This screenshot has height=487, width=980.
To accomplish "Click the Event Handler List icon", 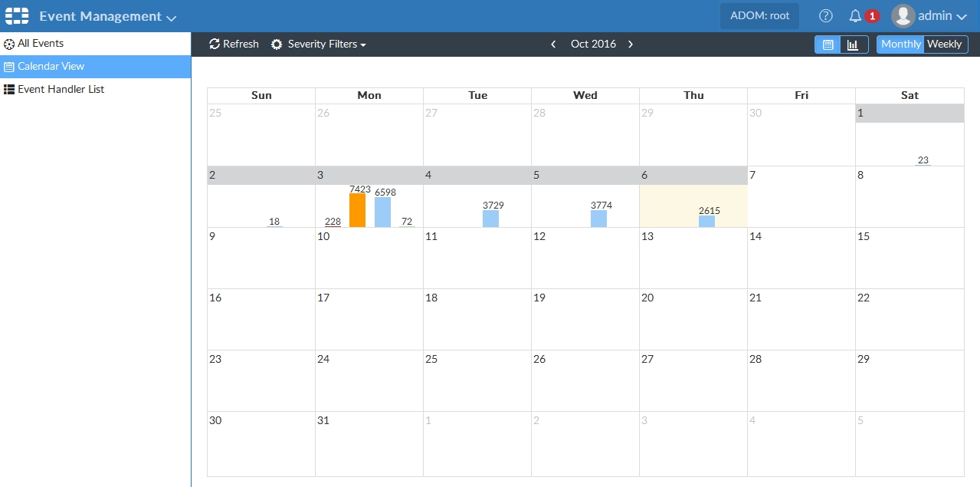I will coord(9,90).
